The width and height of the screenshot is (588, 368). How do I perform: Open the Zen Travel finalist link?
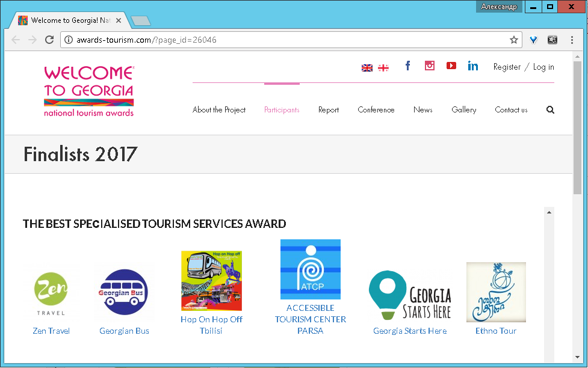click(51, 331)
